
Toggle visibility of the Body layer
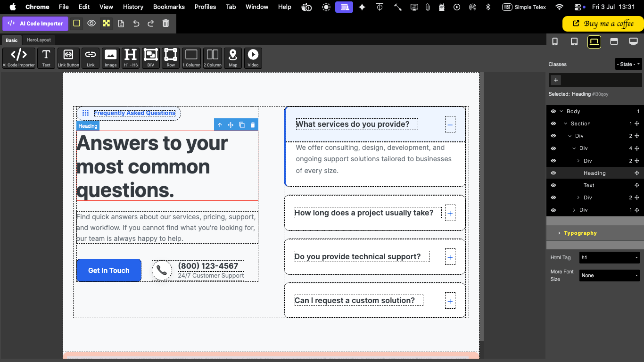tap(553, 111)
